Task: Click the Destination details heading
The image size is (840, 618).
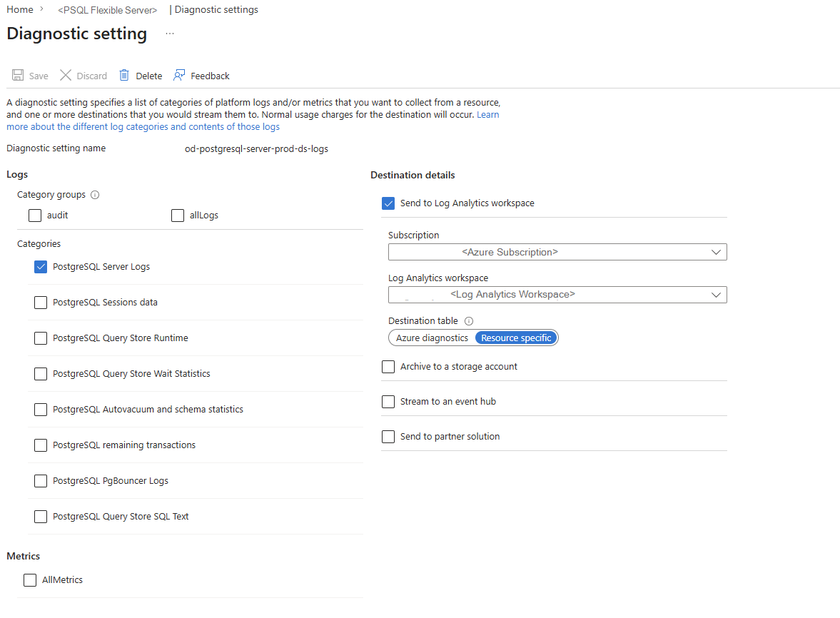Action: [413, 175]
